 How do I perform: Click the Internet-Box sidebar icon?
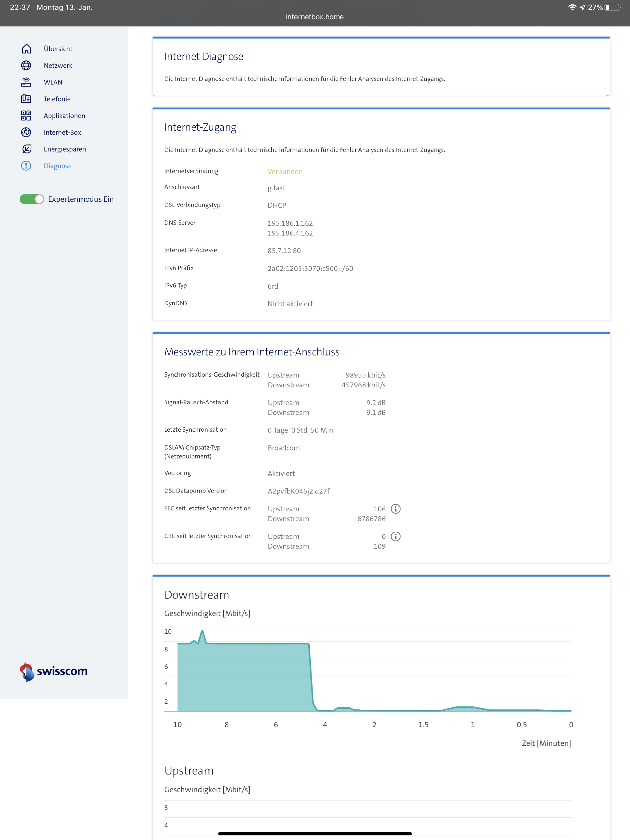pyautogui.click(x=26, y=132)
